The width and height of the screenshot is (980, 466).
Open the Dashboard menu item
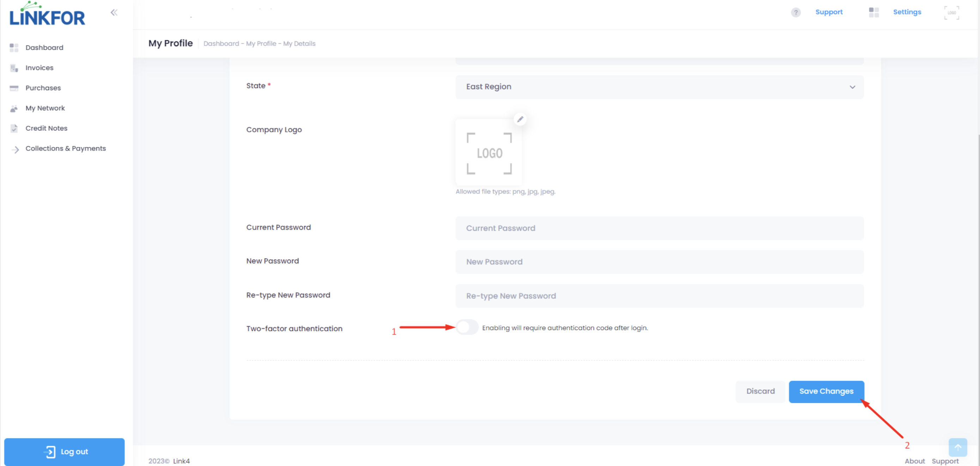(x=44, y=48)
